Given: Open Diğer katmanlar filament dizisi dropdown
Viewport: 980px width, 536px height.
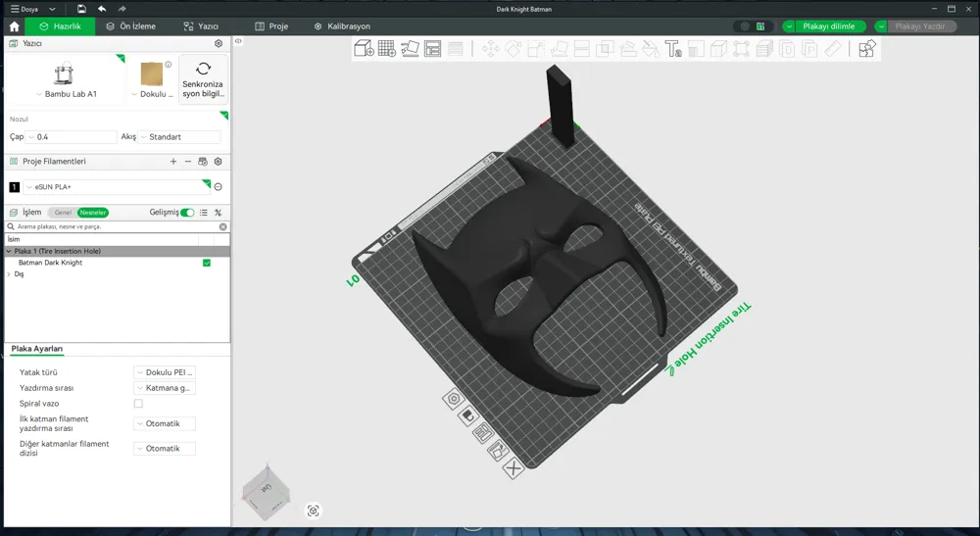Looking at the screenshot, I should coord(165,449).
